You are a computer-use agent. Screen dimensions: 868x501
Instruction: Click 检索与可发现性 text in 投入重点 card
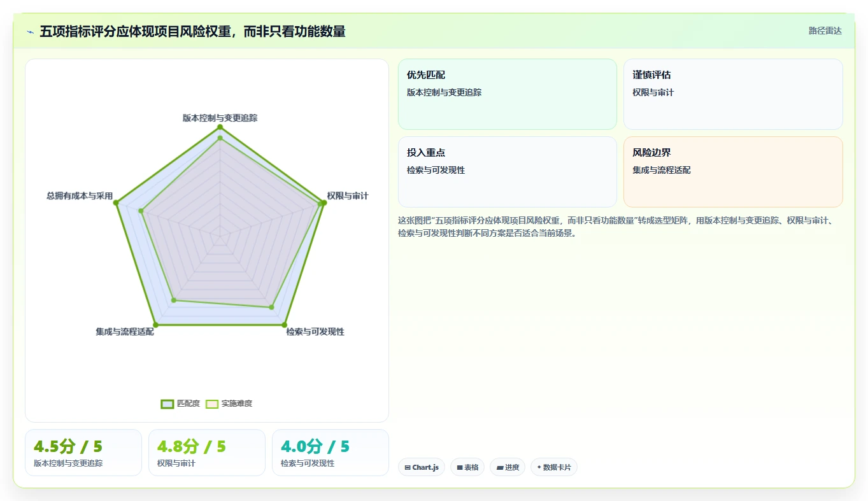[x=436, y=170]
